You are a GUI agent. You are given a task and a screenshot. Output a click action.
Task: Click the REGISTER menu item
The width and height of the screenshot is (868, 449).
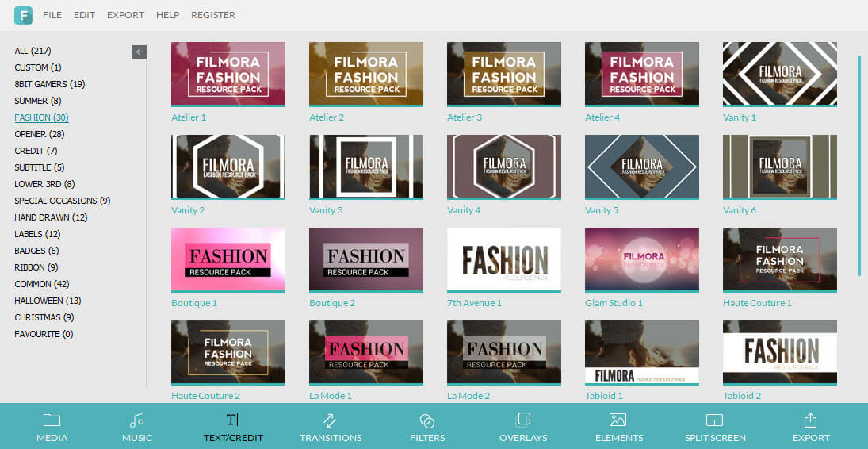coord(213,15)
